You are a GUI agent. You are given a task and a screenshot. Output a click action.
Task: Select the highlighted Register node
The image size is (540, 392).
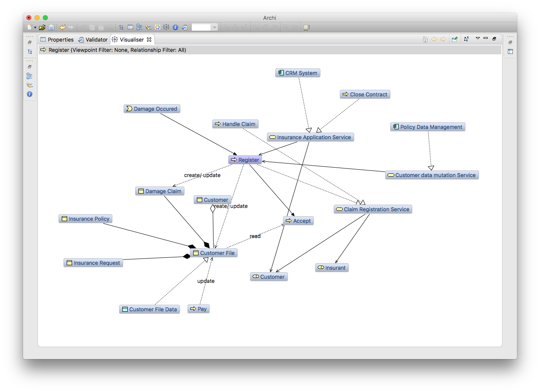click(x=245, y=160)
